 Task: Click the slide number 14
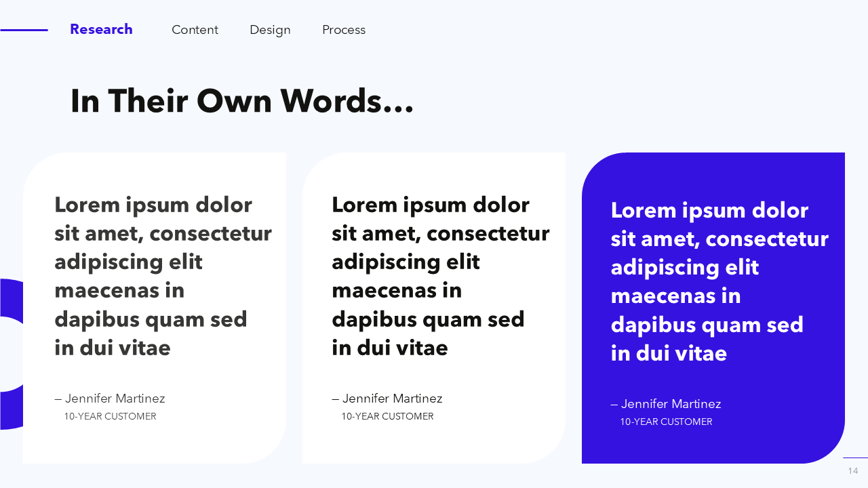pyautogui.click(x=852, y=471)
